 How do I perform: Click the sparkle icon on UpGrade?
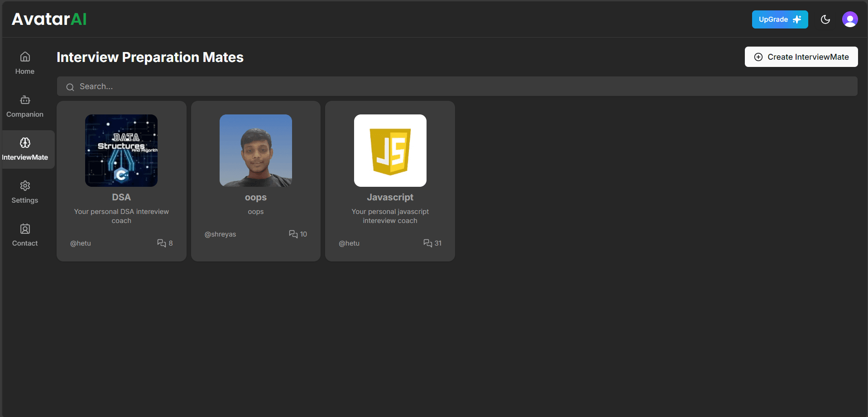tap(797, 19)
